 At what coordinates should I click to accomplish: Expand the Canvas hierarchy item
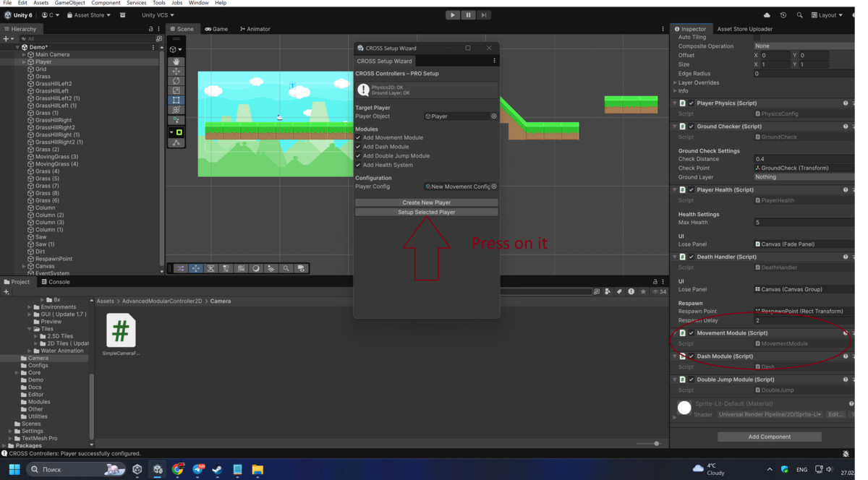[x=24, y=266]
